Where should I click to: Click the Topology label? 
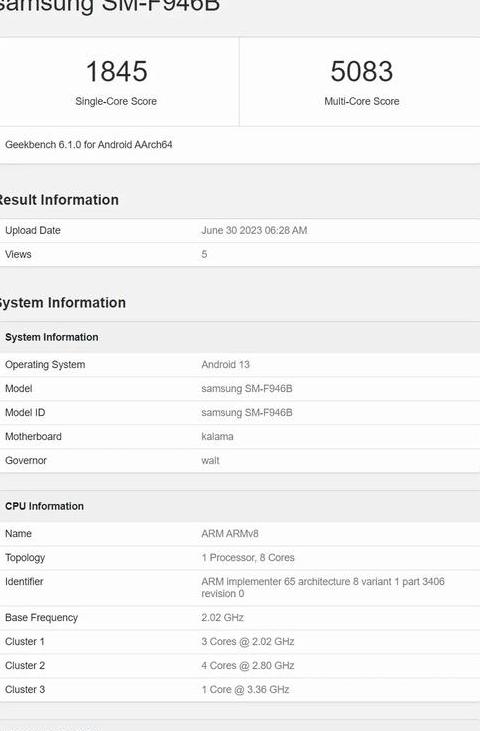pyautogui.click(x=25, y=558)
